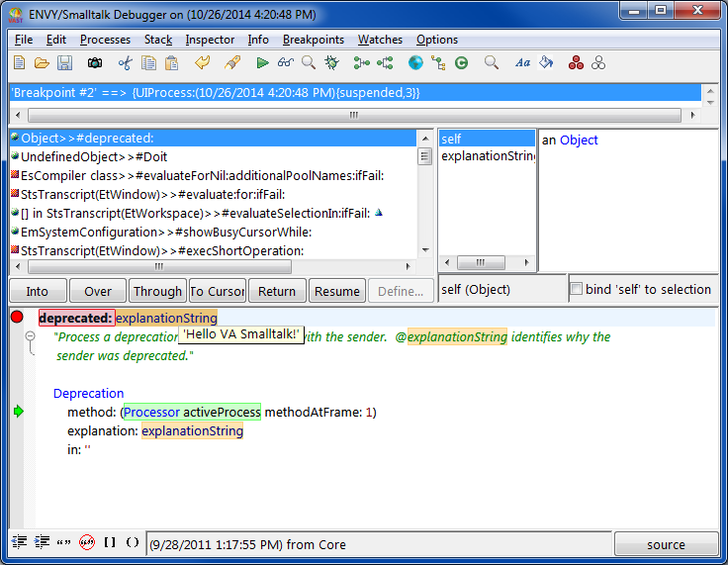Click the save floppy disk icon

coord(64,63)
